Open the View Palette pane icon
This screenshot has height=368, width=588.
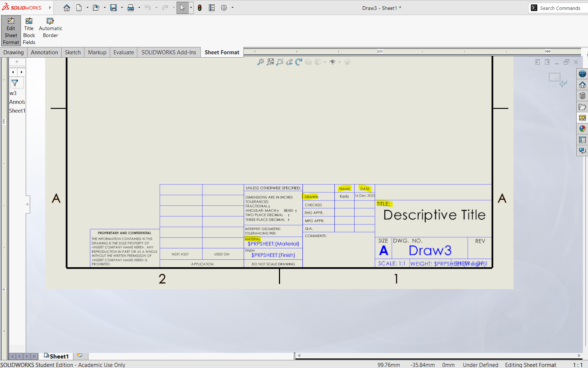[582, 118]
